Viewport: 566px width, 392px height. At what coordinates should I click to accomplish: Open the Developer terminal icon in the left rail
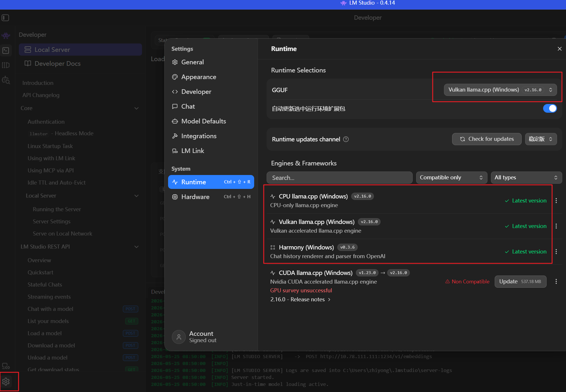click(x=6, y=50)
